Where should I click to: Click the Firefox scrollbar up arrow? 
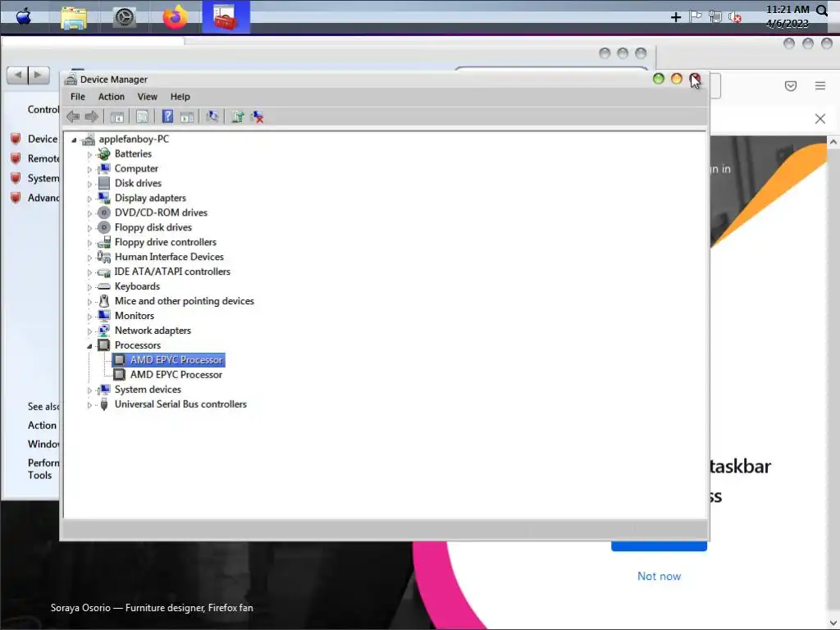(x=833, y=142)
